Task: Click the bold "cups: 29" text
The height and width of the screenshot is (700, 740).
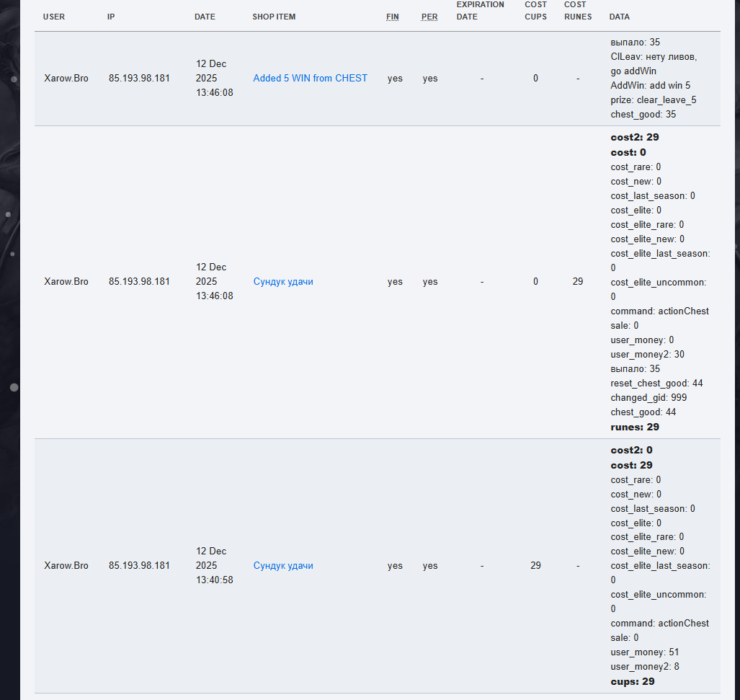Action: point(633,681)
